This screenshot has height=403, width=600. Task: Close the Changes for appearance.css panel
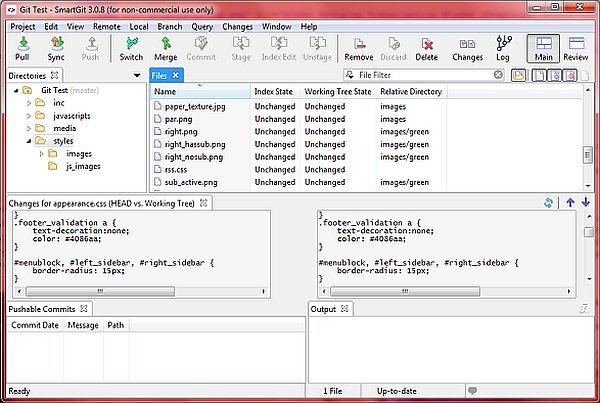(x=204, y=203)
